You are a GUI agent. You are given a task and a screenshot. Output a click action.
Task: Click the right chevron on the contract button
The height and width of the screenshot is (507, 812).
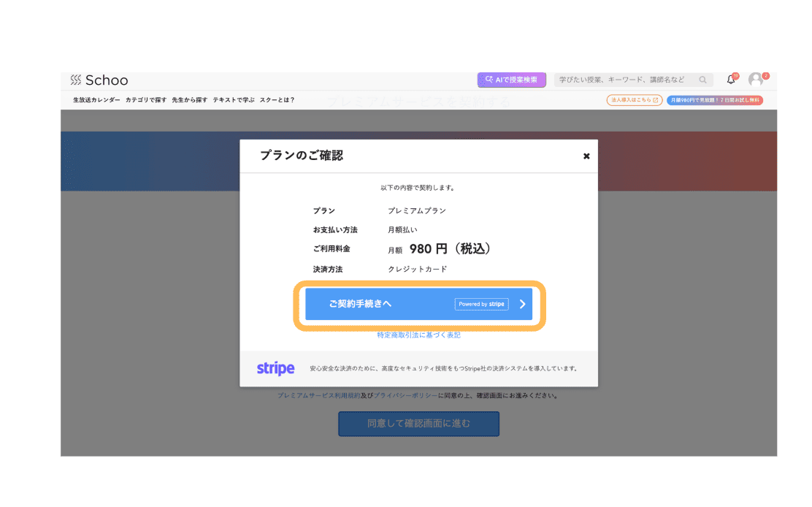[522, 305]
